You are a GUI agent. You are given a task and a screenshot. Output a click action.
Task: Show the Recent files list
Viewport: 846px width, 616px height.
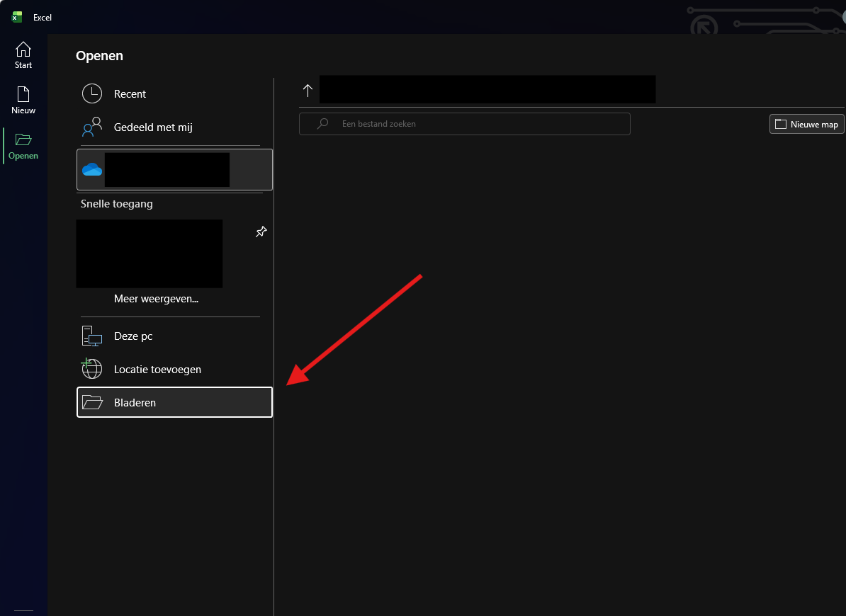pyautogui.click(x=174, y=93)
